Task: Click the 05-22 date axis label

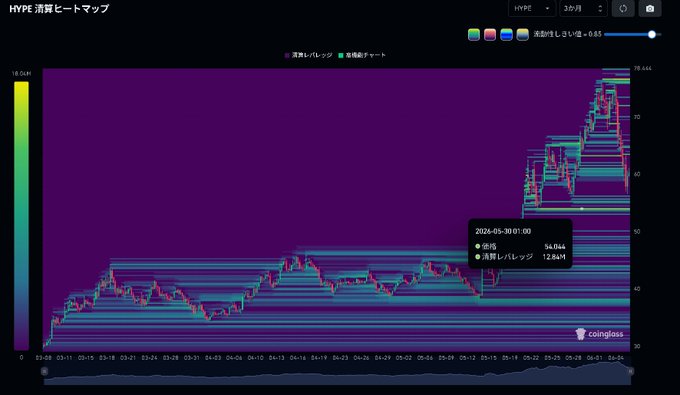Action: pos(531,358)
